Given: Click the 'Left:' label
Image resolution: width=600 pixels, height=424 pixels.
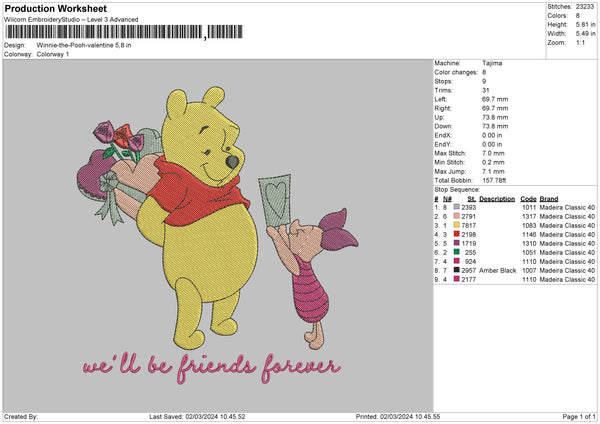Looking at the screenshot, I should pyautogui.click(x=440, y=99).
